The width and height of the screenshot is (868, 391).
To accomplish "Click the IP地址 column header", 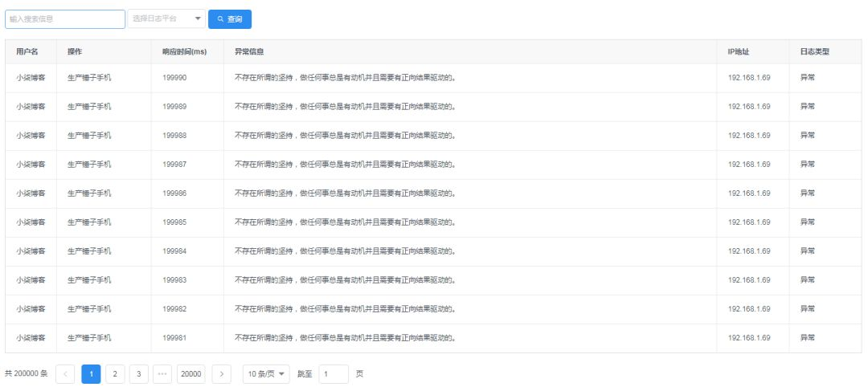I will coord(739,51).
